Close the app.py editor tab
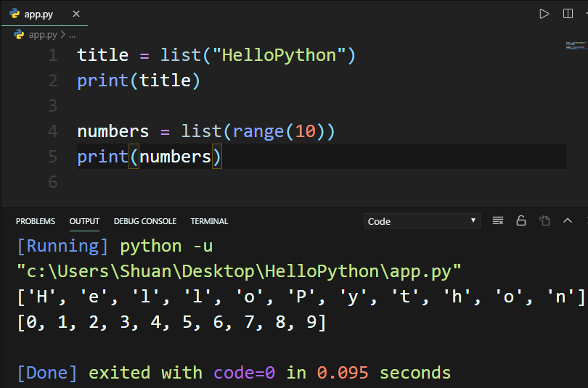The height and width of the screenshot is (388, 588). (x=76, y=14)
